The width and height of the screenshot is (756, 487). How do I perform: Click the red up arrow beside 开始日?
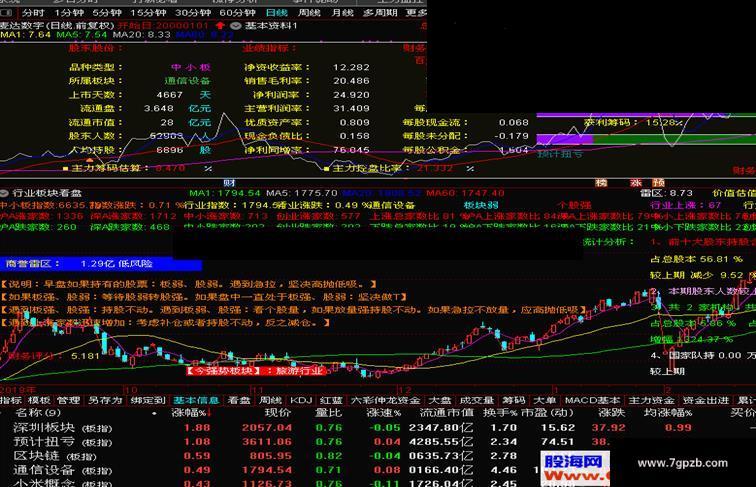(x=220, y=26)
